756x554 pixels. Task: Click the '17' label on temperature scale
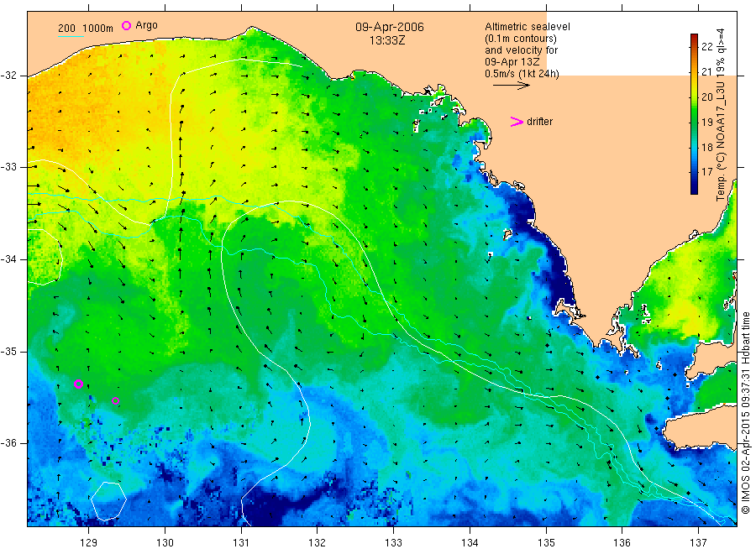[706, 172]
